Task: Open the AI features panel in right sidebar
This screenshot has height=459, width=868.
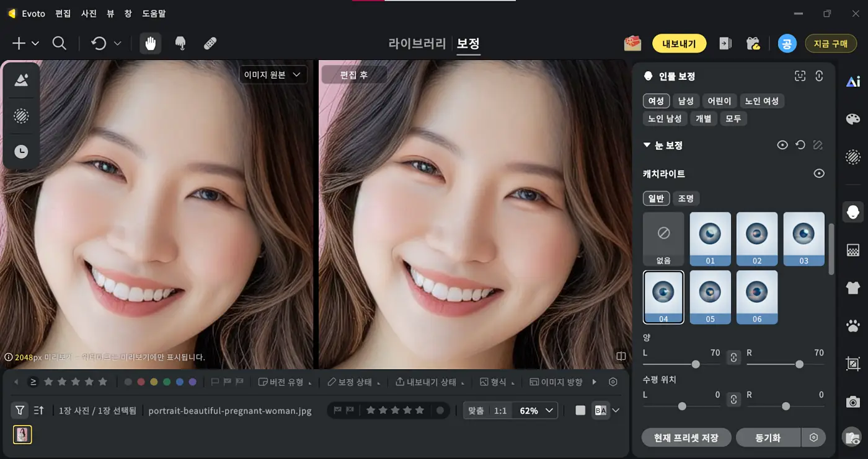Action: [x=853, y=81]
